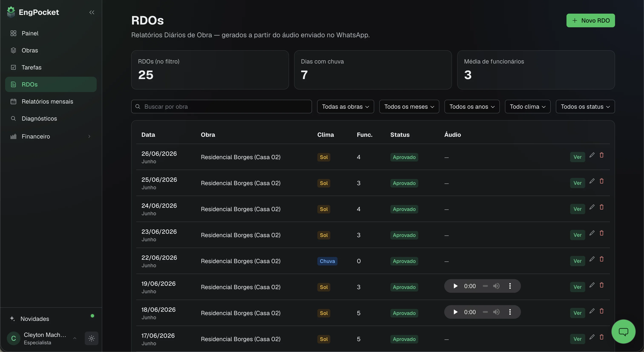Open more options on 19/06/2026 audio player
Viewport: 644px width, 352px height.
click(x=510, y=286)
